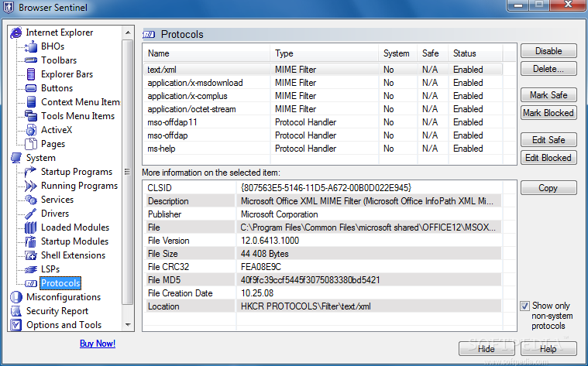Click sidebar scrollbar up arrow
Screen dimensions: 588x366
tap(128, 32)
